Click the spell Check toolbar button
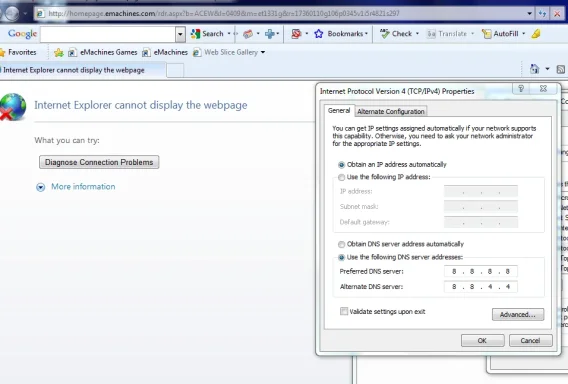The width and height of the screenshot is (568, 384). click(396, 34)
